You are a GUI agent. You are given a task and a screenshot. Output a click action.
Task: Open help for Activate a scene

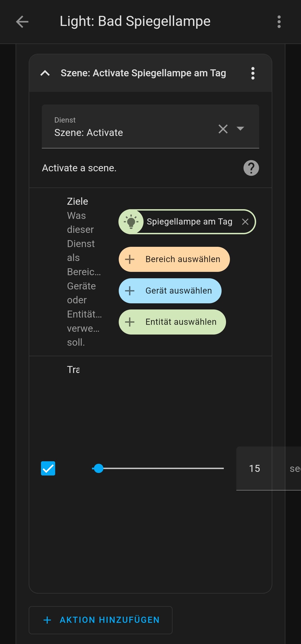coord(251,168)
